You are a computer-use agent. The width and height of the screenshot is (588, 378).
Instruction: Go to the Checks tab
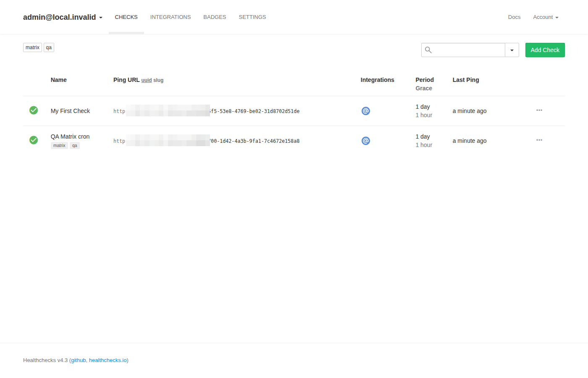click(126, 17)
